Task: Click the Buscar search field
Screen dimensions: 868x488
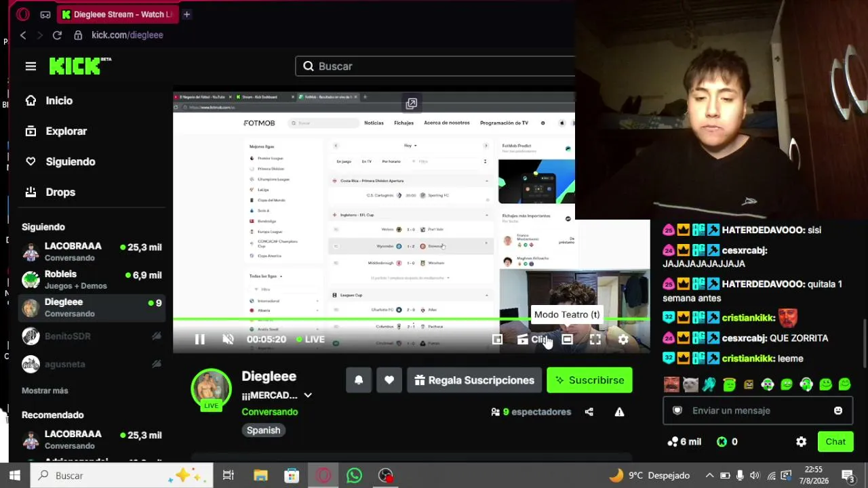Action: pyautogui.click(x=435, y=66)
